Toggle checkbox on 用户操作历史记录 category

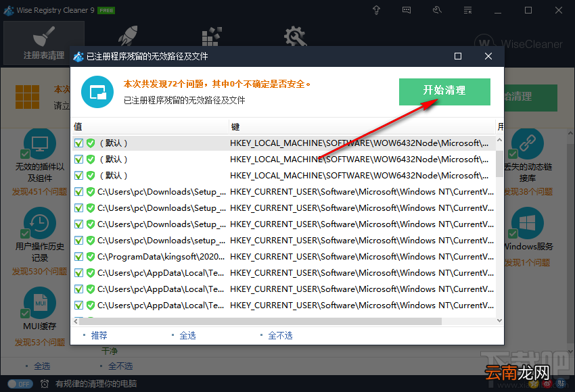pos(25,233)
